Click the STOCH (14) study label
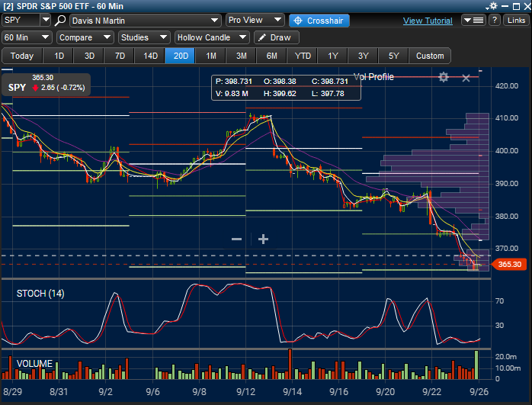 pyautogui.click(x=40, y=294)
